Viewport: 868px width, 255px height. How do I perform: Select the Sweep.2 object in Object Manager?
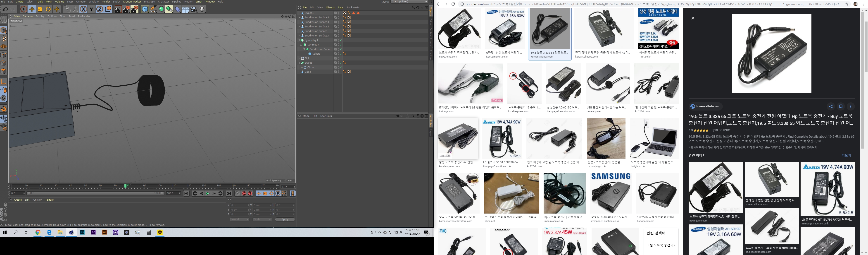tap(309, 13)
